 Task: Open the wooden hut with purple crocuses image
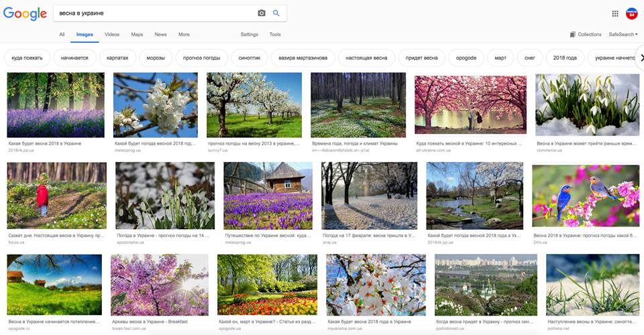[x=268, y=196]
